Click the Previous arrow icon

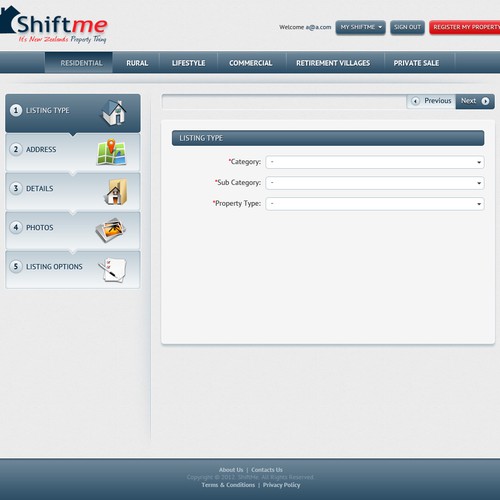[415, 101]
